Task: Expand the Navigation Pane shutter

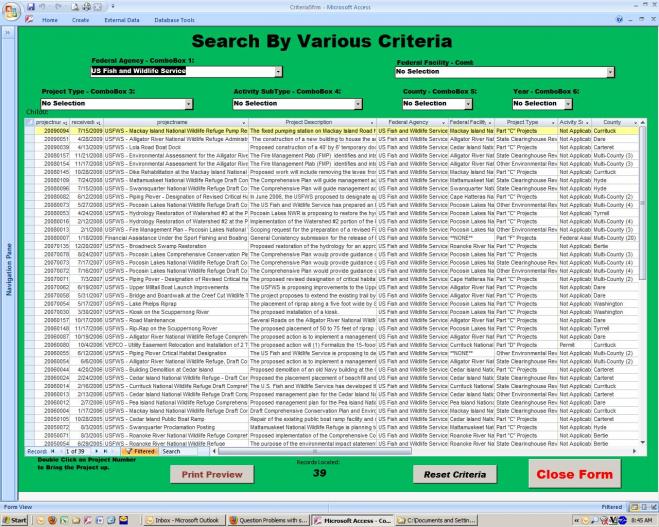Action: (x=8, y=32)
